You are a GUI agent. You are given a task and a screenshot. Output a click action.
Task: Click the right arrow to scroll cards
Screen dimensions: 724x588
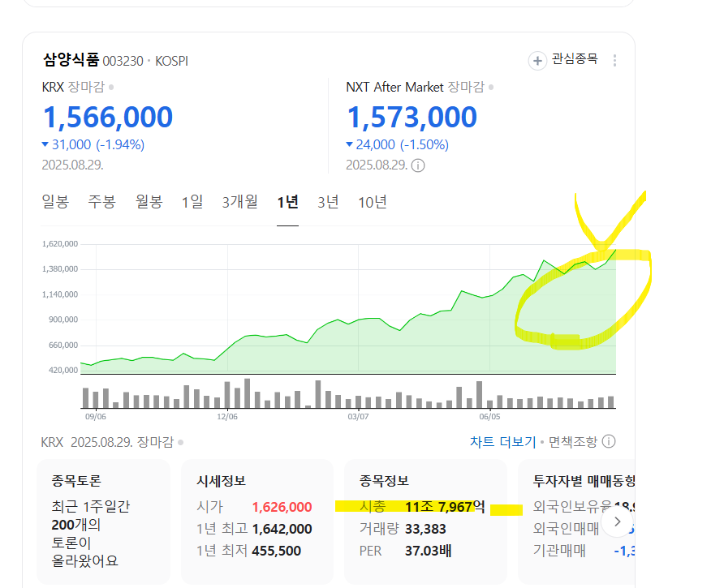click(617, 521)
